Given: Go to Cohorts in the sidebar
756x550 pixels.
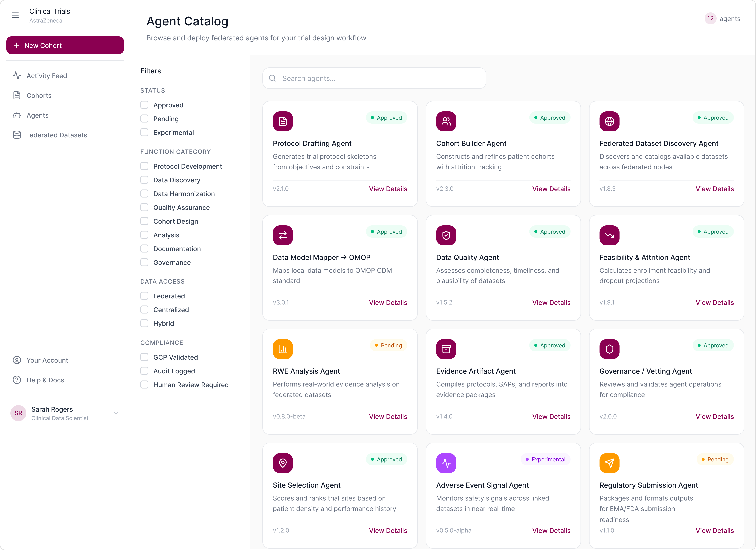Looking at the screenshot, I should tap(65, 96).
